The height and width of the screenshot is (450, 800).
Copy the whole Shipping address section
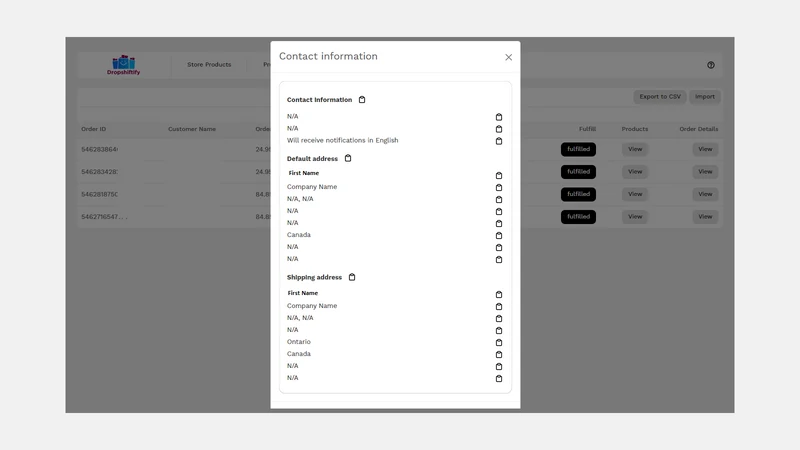pos(352,277)
